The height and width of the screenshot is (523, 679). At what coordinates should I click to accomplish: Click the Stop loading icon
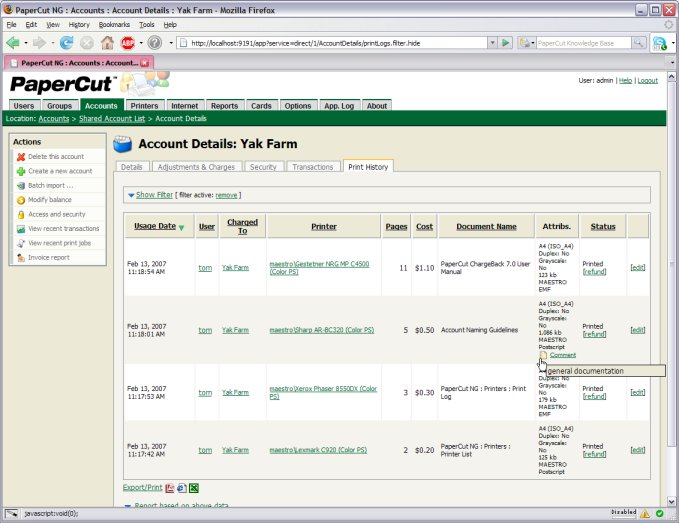pyautogui.click(x=87, y=43)
